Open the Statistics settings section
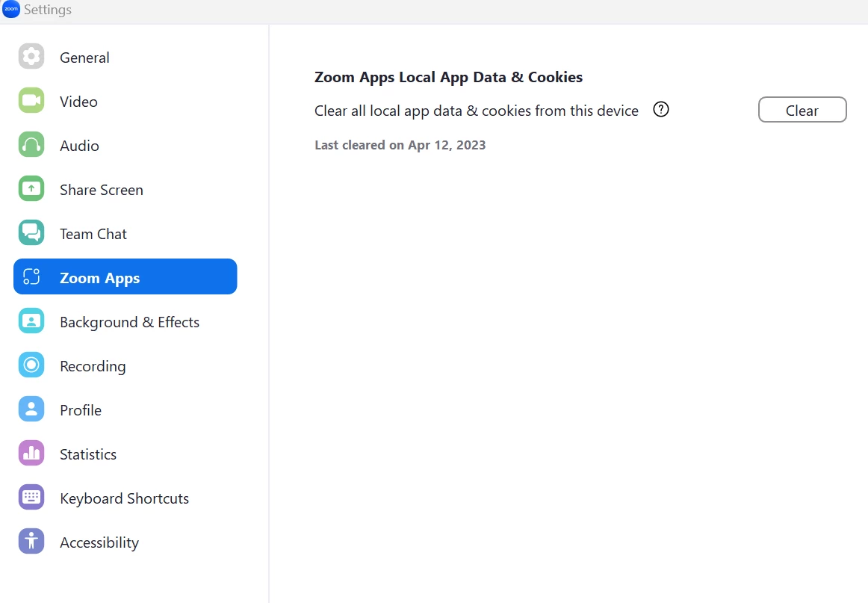The height and width of the screenshot is (603, 868). [x=88, y=454]
